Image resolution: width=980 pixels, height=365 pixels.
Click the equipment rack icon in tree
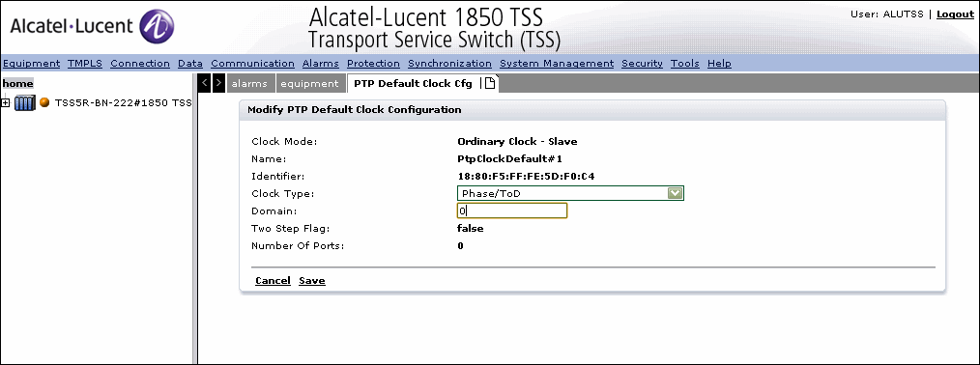24,103
